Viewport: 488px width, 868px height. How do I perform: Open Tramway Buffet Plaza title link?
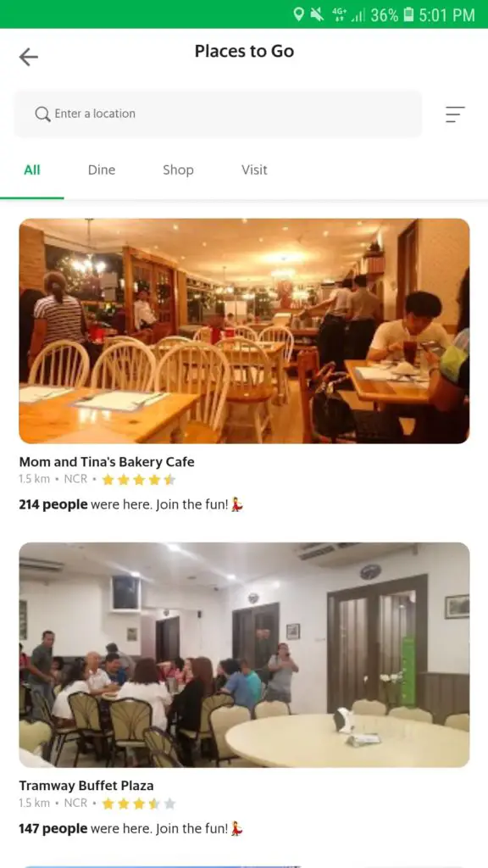[86, 786]
